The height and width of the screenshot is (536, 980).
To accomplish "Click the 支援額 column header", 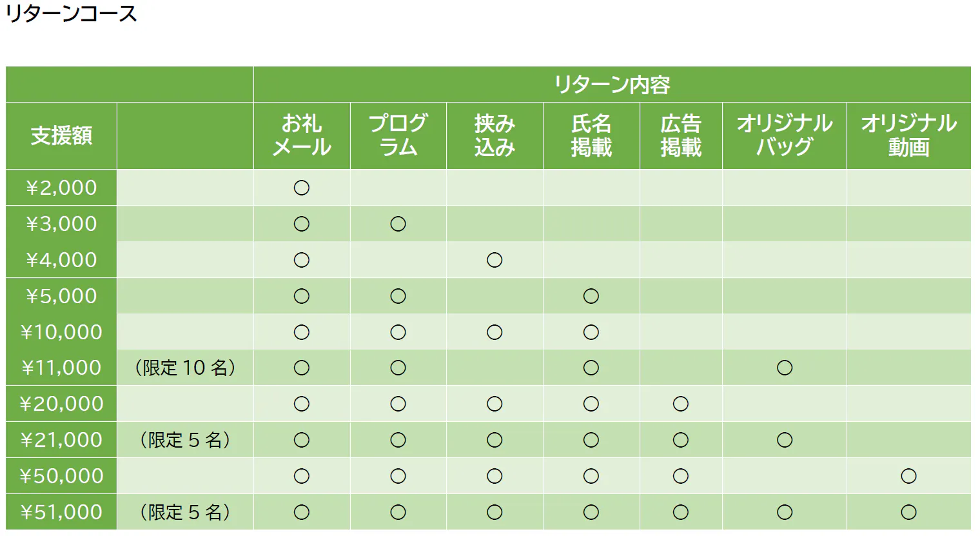I will (x=61, y=135).
